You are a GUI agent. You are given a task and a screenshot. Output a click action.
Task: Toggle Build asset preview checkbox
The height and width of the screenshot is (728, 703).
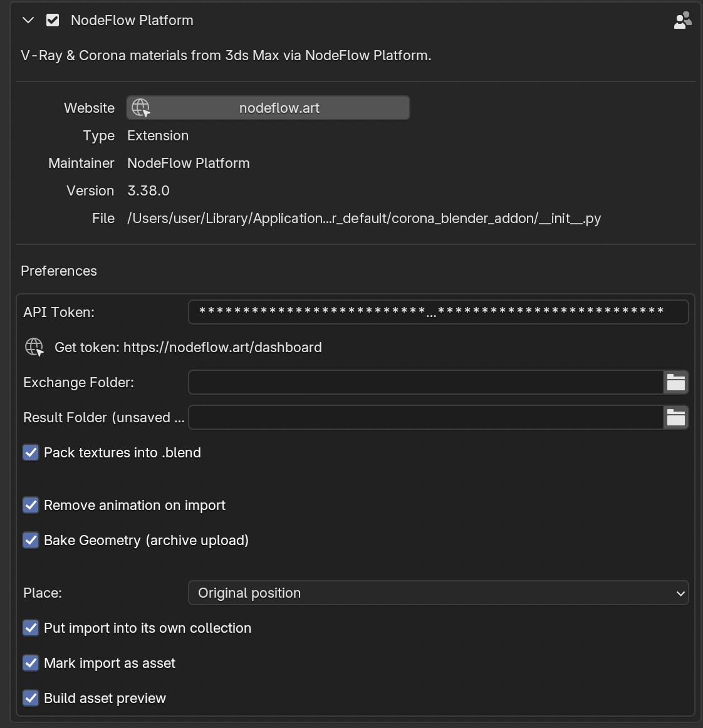(x=31, y=698)
